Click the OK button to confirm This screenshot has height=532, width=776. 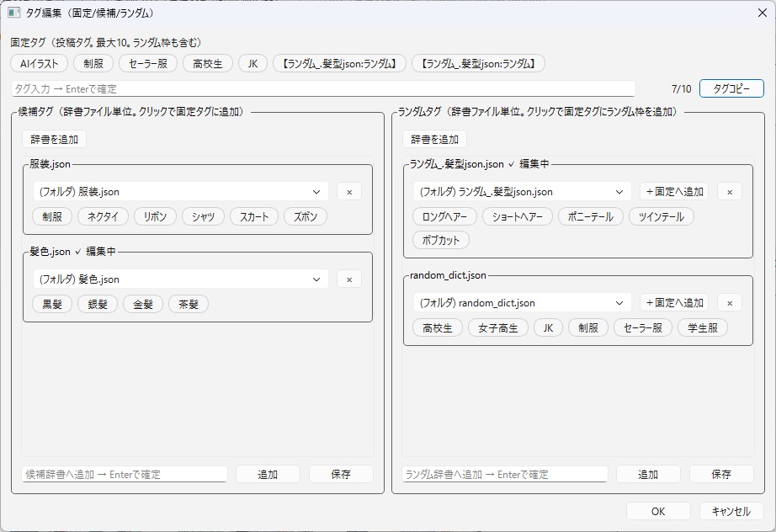(657, 511)
